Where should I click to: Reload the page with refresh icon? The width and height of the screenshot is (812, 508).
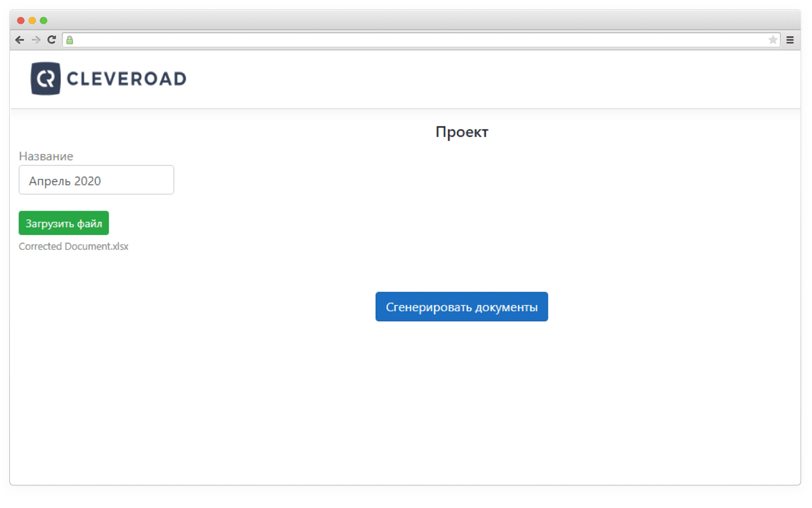[52, 39]
